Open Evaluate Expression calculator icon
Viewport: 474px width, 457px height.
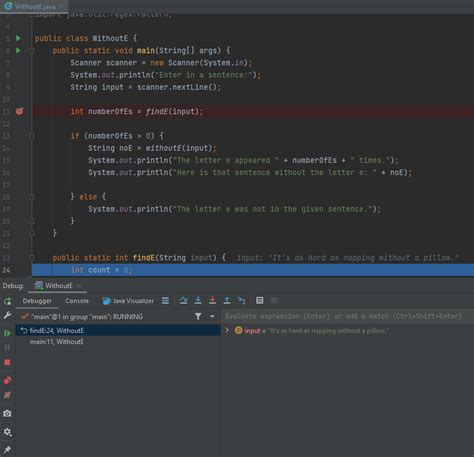pos(260,301)
